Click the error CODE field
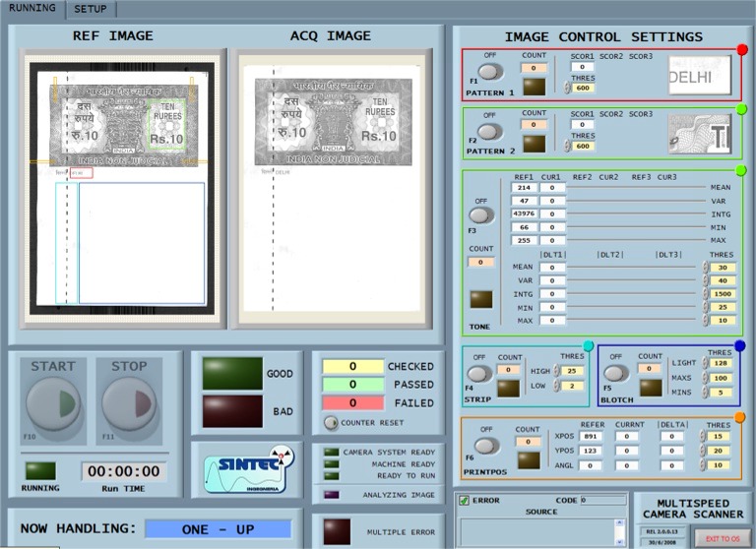The height and width of the screenshot is (549, 756). 603,501
